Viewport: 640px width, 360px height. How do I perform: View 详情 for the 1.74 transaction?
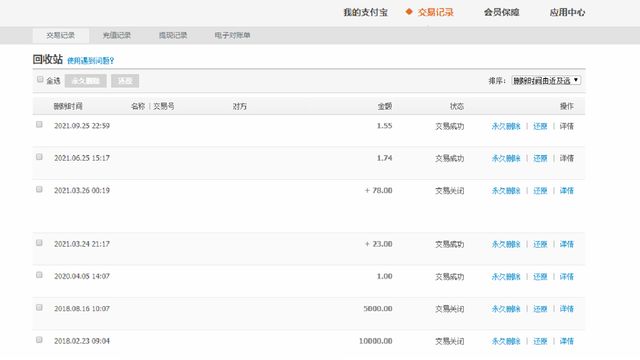(567, 158)
